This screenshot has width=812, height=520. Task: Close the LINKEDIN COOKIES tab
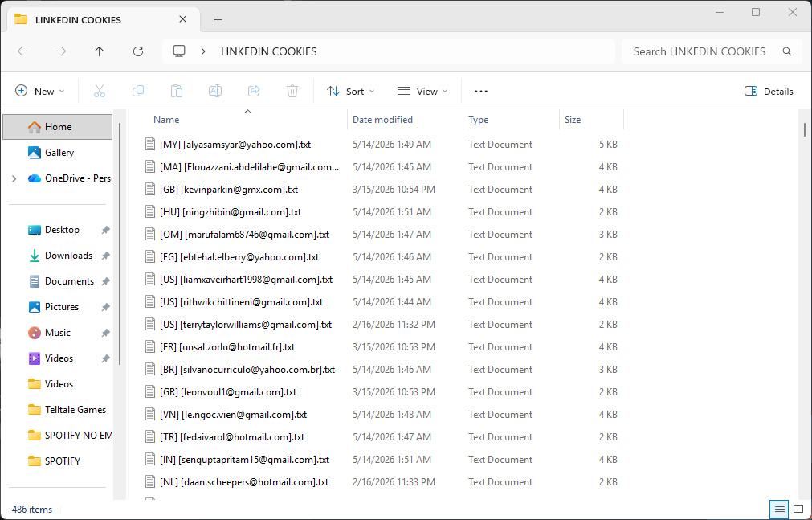click(x=183, y=19)
